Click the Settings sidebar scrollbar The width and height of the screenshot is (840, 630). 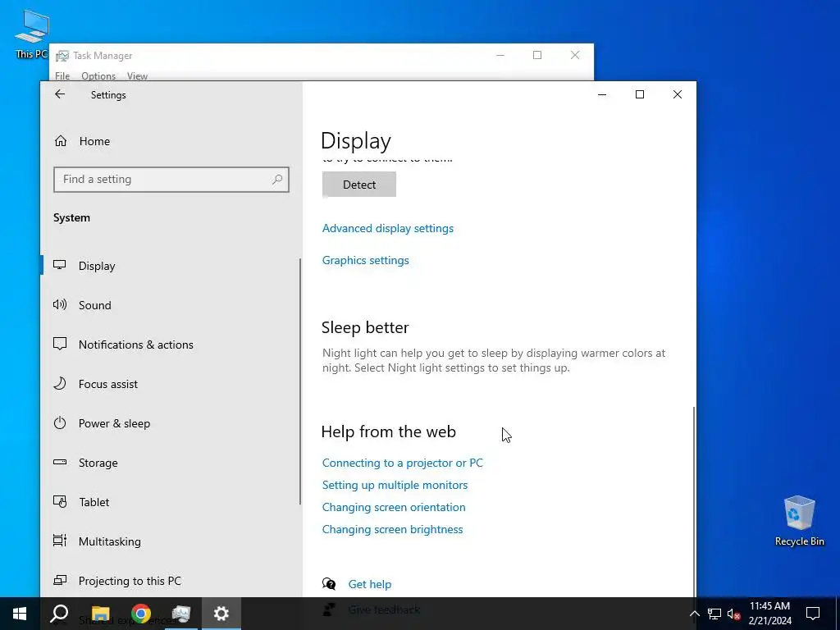pos(300,381)
